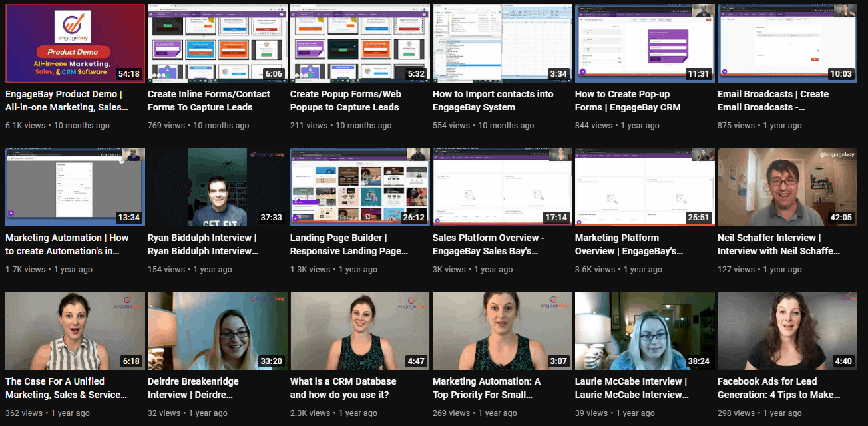Open the How to Create Pop-up Forms thumbnail
Viewport: 868px width, 426px height.
tap(644, 43)
